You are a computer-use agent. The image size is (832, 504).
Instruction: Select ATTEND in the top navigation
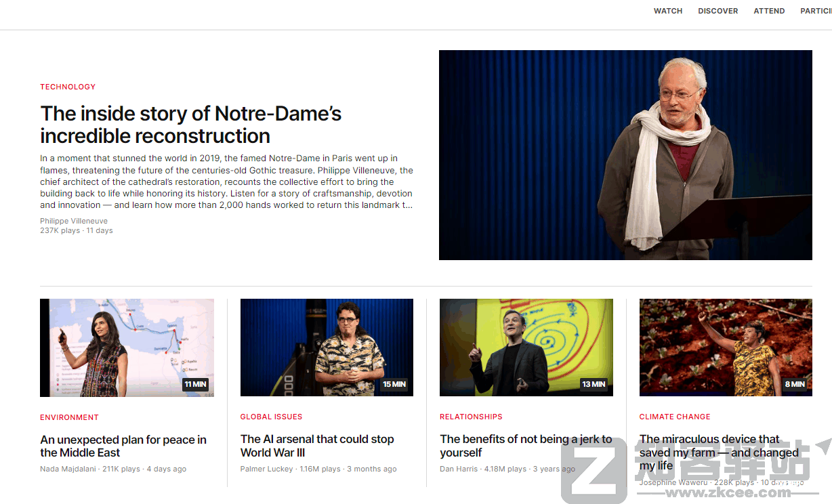click(x=769, y=11)
